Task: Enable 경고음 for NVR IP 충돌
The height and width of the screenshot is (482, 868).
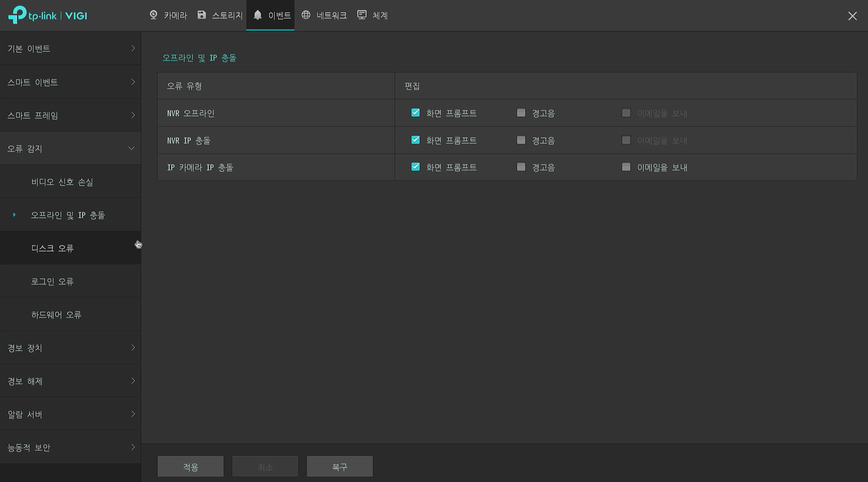Action: click(521, 140)
